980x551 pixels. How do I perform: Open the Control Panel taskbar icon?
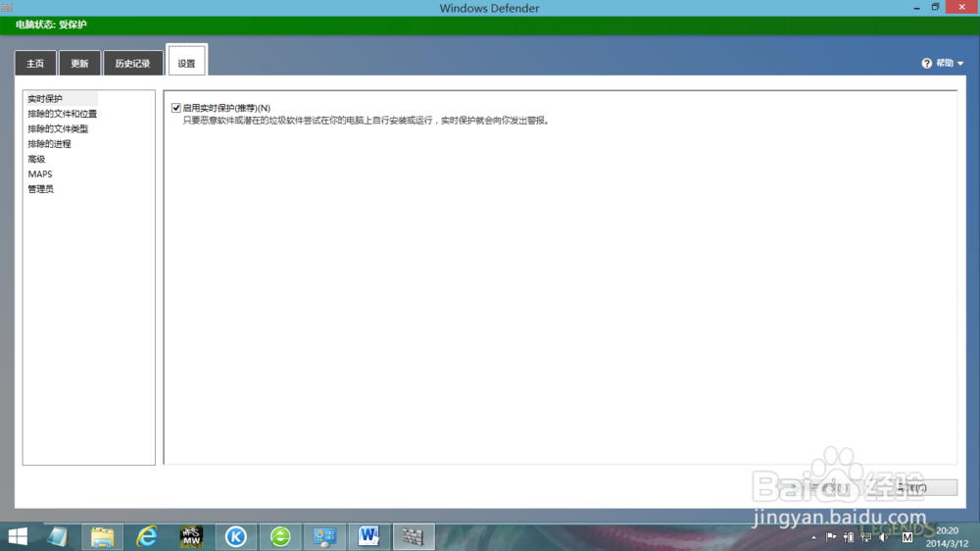coord(324,536)
